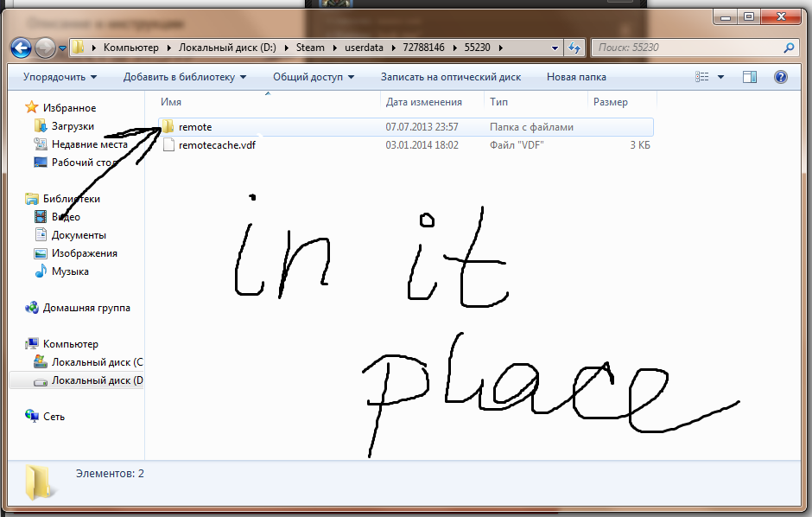Open Общий доступ menu
Viewport: 812px width, 517px height.
pyautogui.click(x=314, y=77)
